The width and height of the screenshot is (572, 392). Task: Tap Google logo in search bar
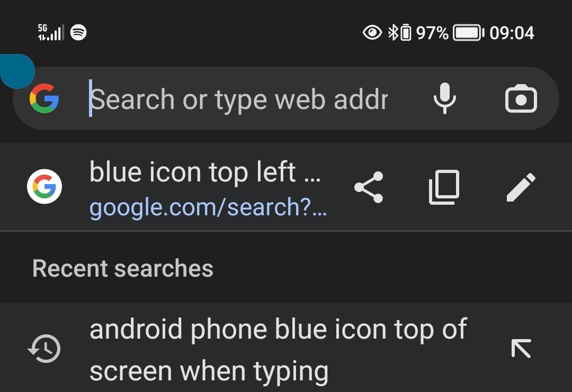click(x=44, y=99)
